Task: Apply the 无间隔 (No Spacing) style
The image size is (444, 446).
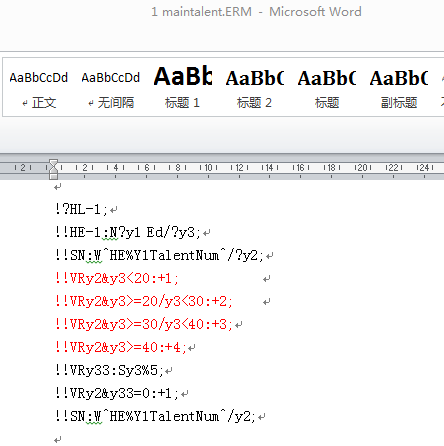Action: [111, 88]
